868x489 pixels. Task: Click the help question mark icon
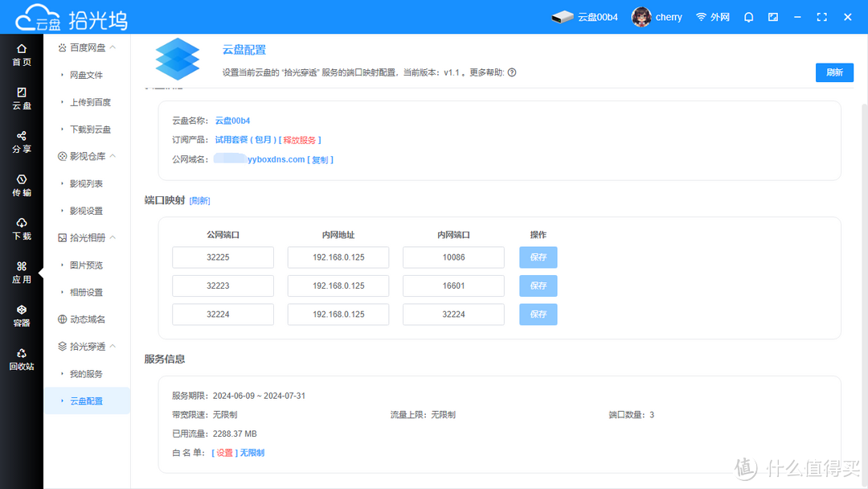(x=512, y=72)
